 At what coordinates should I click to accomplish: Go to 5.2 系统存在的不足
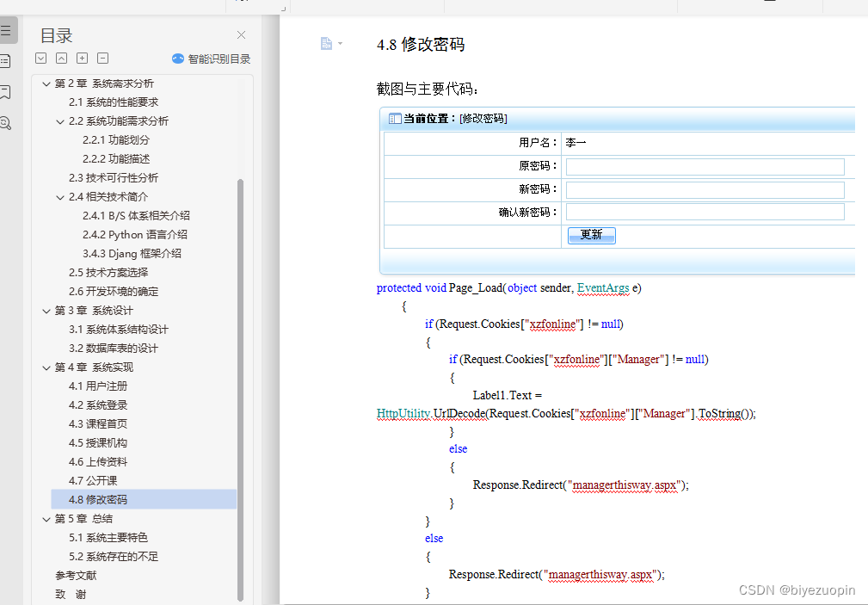(114, 557)
